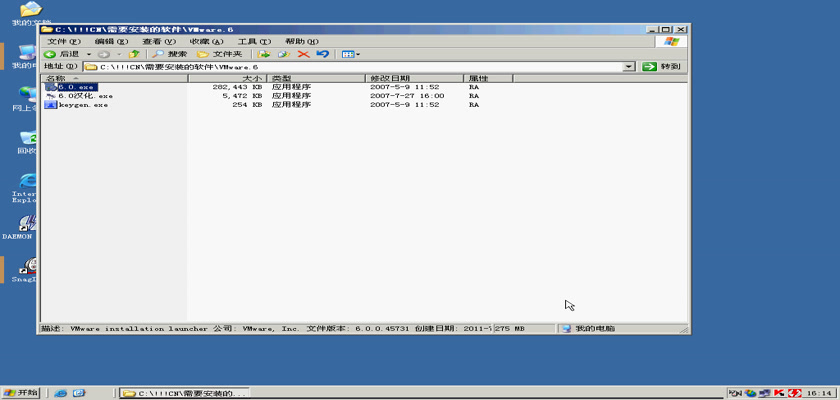Select the file 6.0汉化.exe
Viewport: 840px width, 400px height.
[x=86, y=96]
